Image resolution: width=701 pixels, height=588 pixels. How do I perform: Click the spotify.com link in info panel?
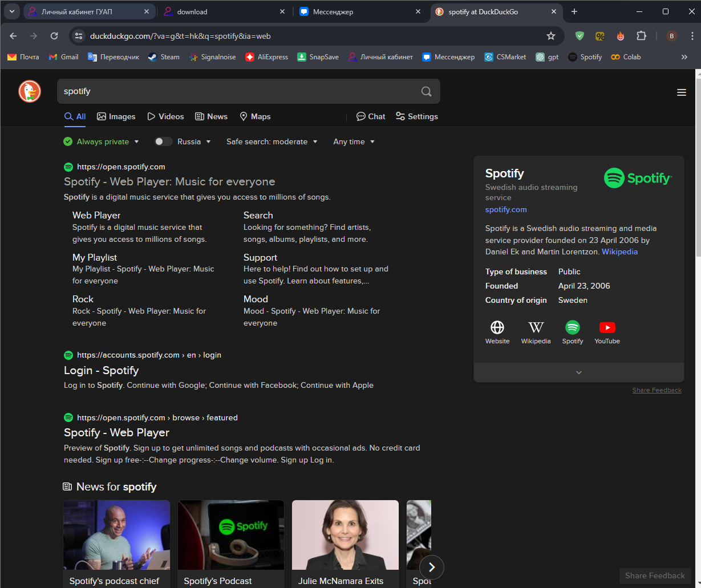pyautogui.click(x=506, y=209)
